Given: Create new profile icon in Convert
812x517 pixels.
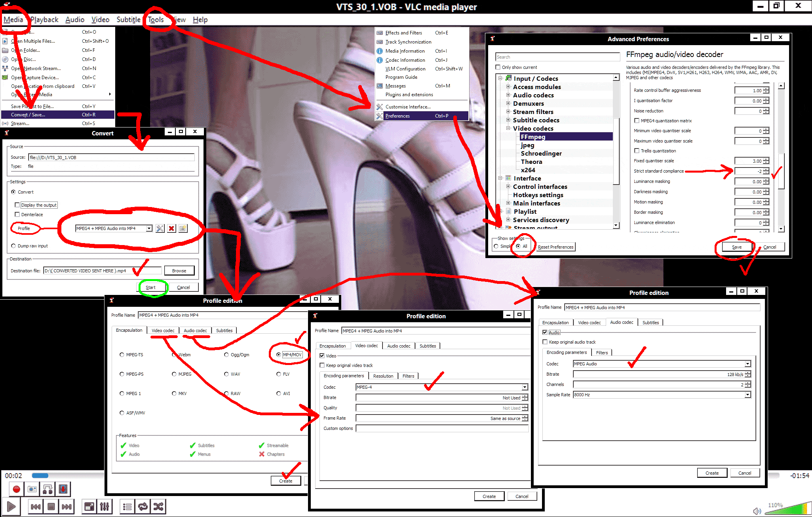Looking at the screenshot, I should (x=183, y=228).
